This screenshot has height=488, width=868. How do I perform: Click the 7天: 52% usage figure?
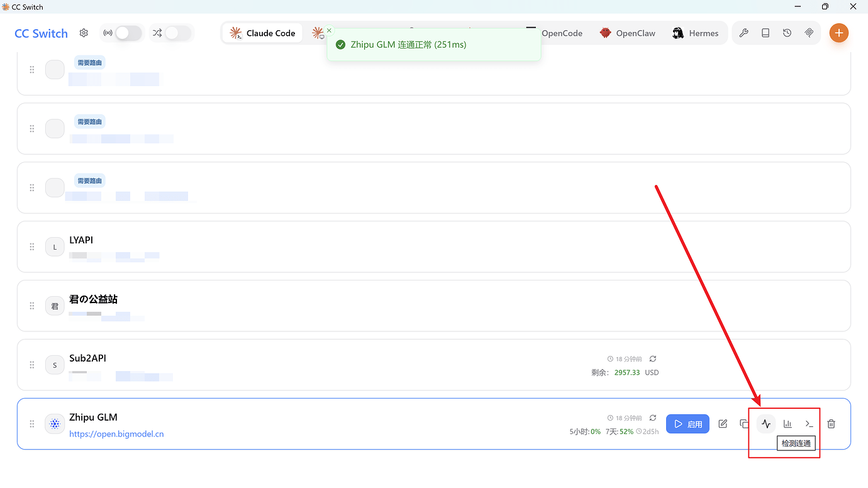point(620,431)
